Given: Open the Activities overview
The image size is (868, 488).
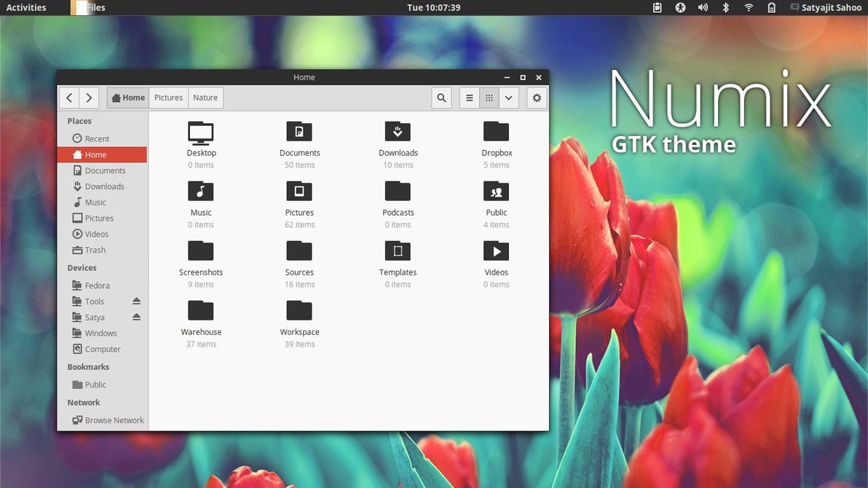Looking at the screenshot, I should (x=26, y=8).
